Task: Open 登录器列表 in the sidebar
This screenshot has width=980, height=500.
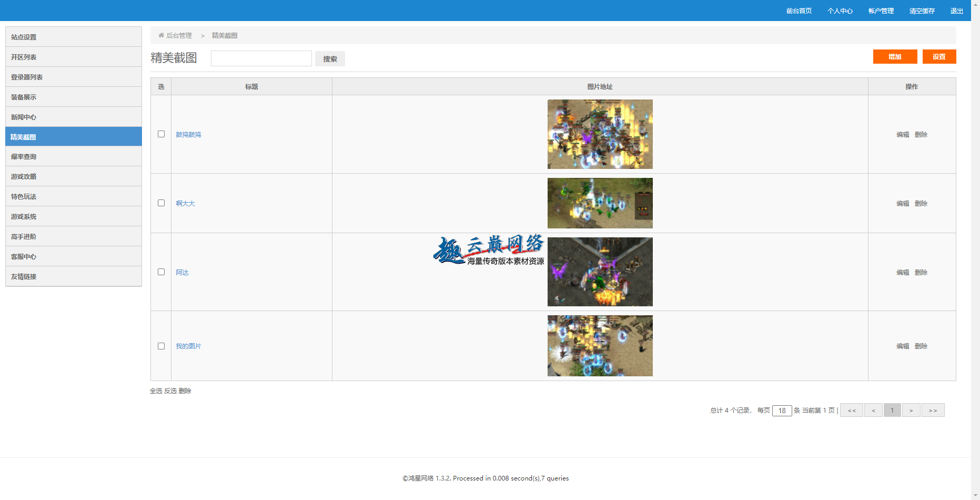Action: click(74, 77)
